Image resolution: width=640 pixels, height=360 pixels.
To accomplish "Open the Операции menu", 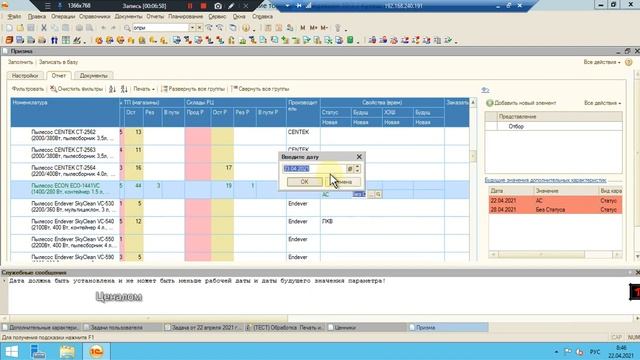I will click(x=63, y=17).
